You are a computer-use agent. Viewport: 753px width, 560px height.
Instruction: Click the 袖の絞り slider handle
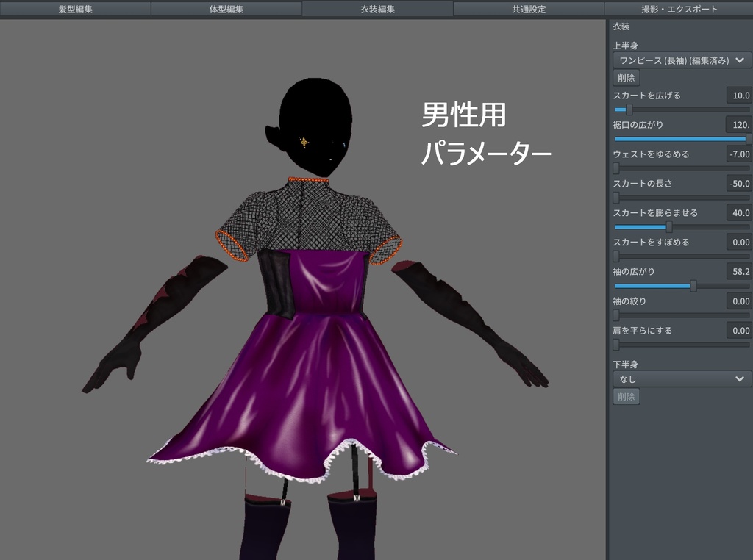616,315
